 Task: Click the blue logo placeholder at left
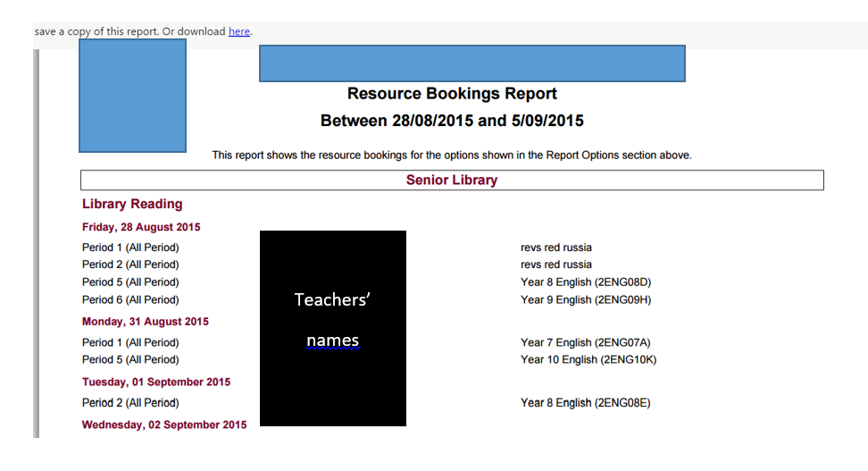click(132, 96)
